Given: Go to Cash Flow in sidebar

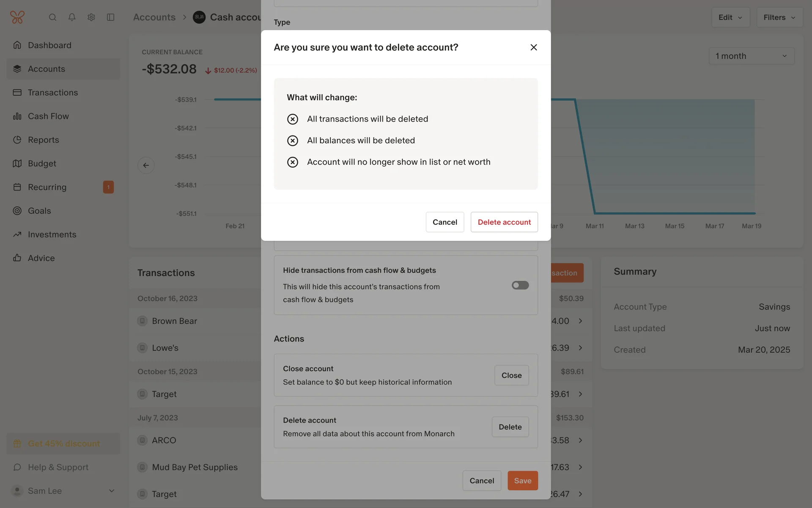Looking at the screenshot, I should pyautogui.click(x=48, y=116).
